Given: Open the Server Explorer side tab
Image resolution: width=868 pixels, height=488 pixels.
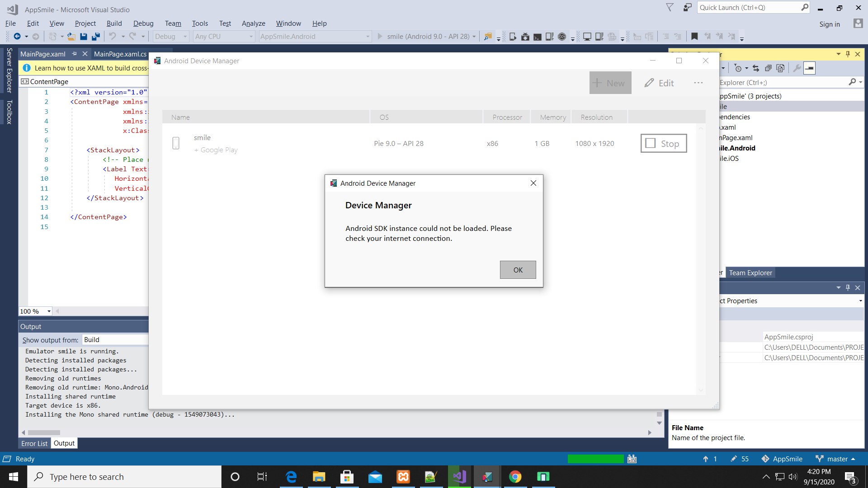Looking at the screenshot, I should tap(9, 70).
